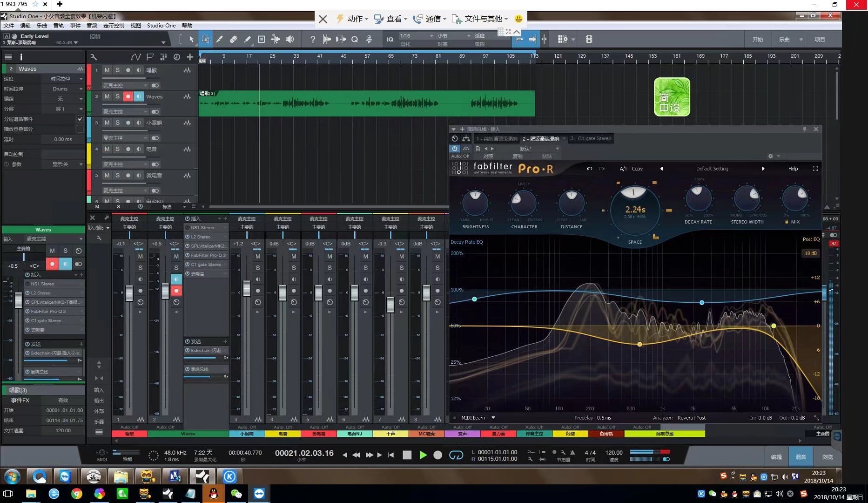Select the Paint tool
868x503 pixels.
pos(248,40)
